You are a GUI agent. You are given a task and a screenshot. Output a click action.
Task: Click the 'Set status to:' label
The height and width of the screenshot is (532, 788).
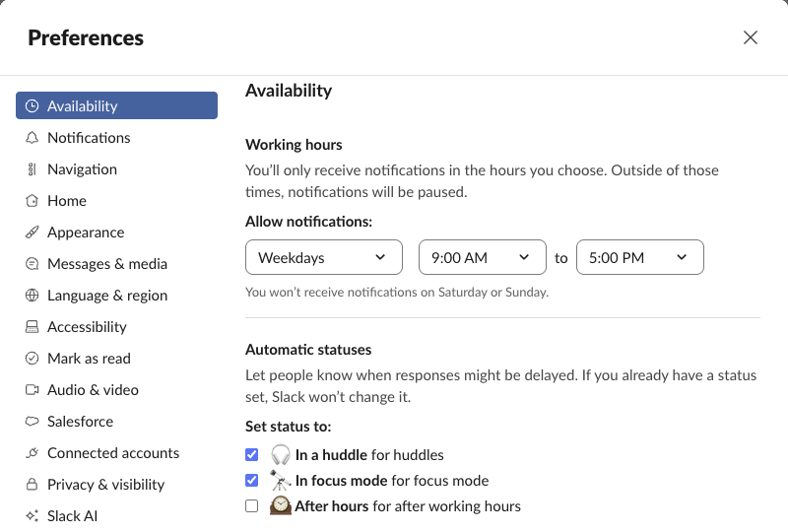click(x=288, y=427)
